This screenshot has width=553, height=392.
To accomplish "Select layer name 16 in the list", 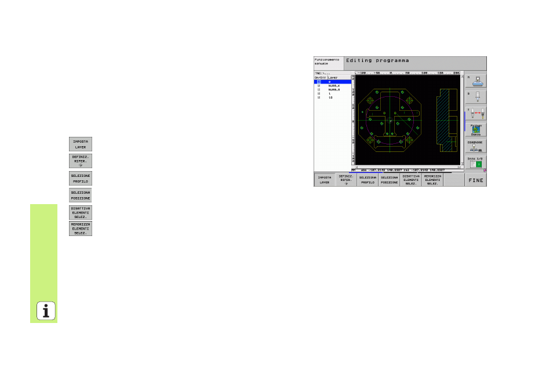I will 330,97.
